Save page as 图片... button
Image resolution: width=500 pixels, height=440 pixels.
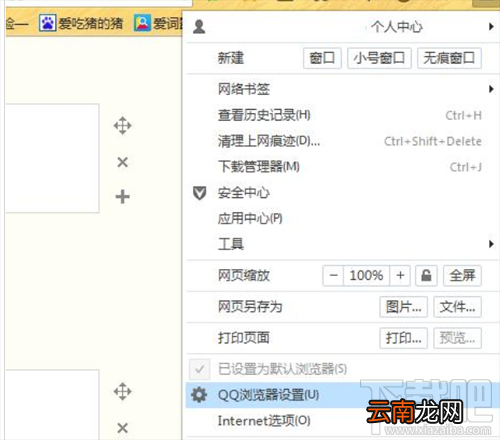point(404,307)
